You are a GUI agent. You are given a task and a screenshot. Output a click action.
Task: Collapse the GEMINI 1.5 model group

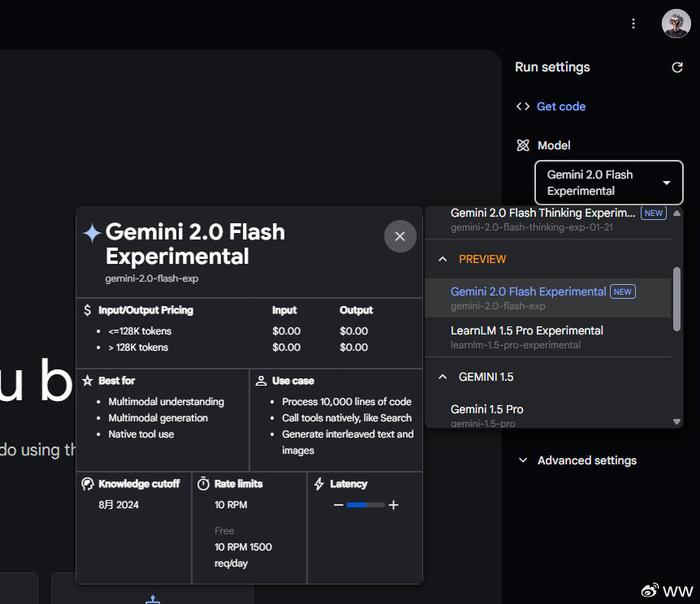tap(442, 377)
